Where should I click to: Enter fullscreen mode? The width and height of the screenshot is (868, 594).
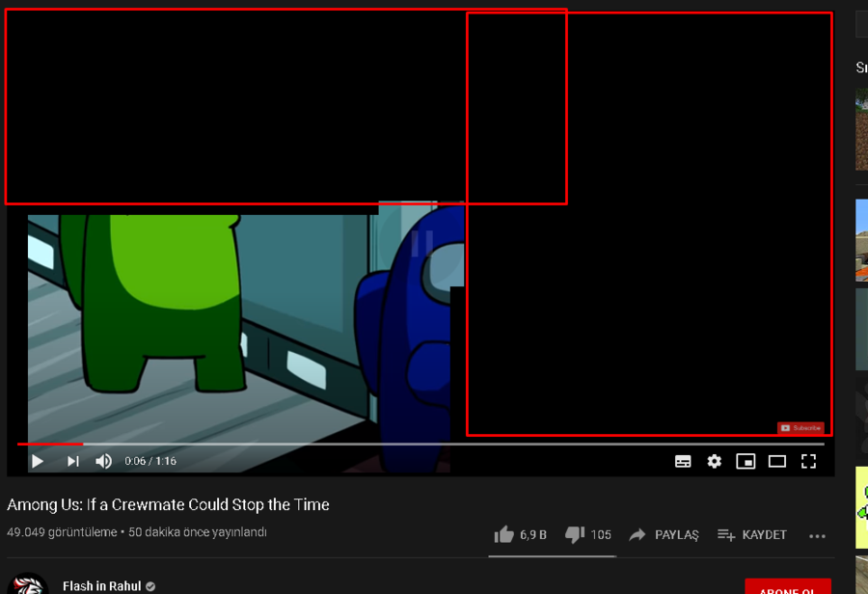click(x=809, y=461)
